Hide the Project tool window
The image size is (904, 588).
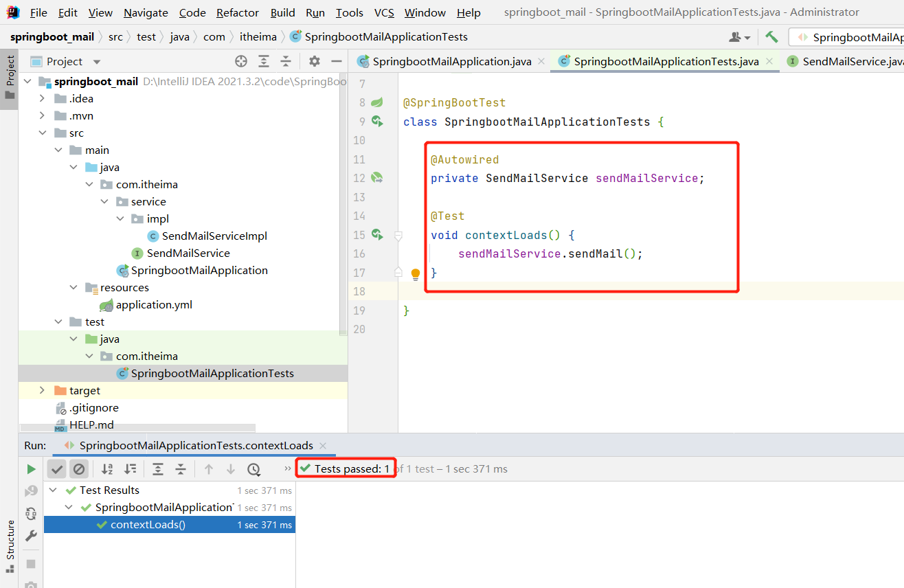(x=336, y=61)
